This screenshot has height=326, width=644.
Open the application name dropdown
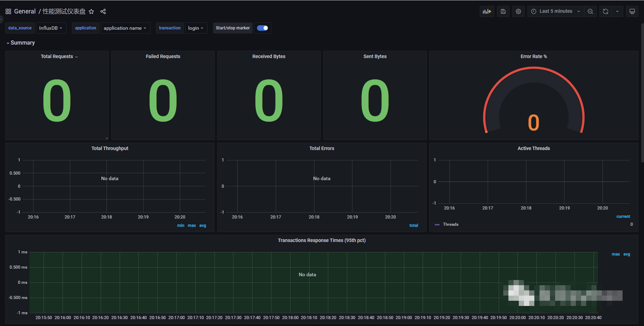(x=125, y=28)
